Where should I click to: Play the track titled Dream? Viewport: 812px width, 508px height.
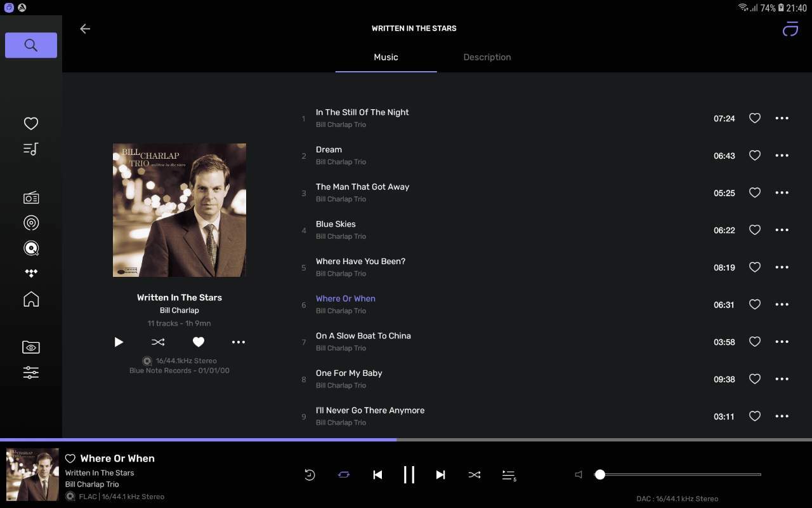click(x=329, y=150)
